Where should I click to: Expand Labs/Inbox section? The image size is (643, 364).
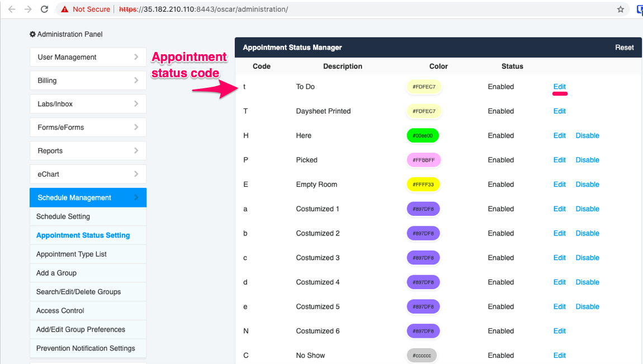88,103
